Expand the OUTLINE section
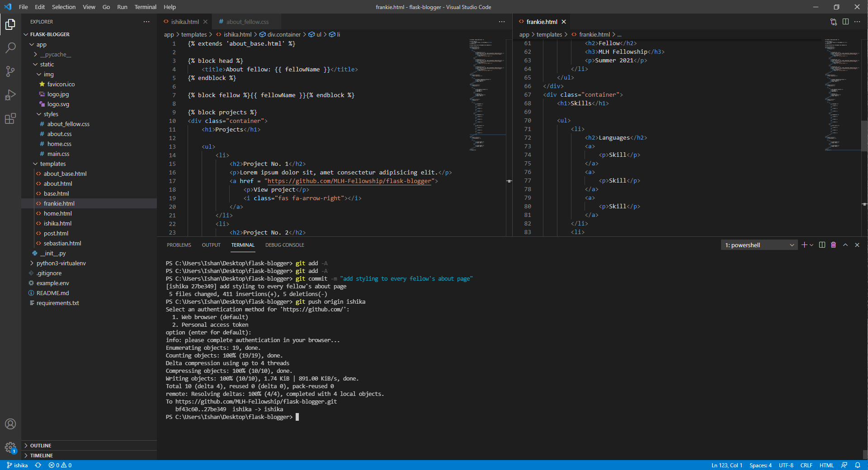This screenshot has height=470, width=868. [x=41, y=446]
